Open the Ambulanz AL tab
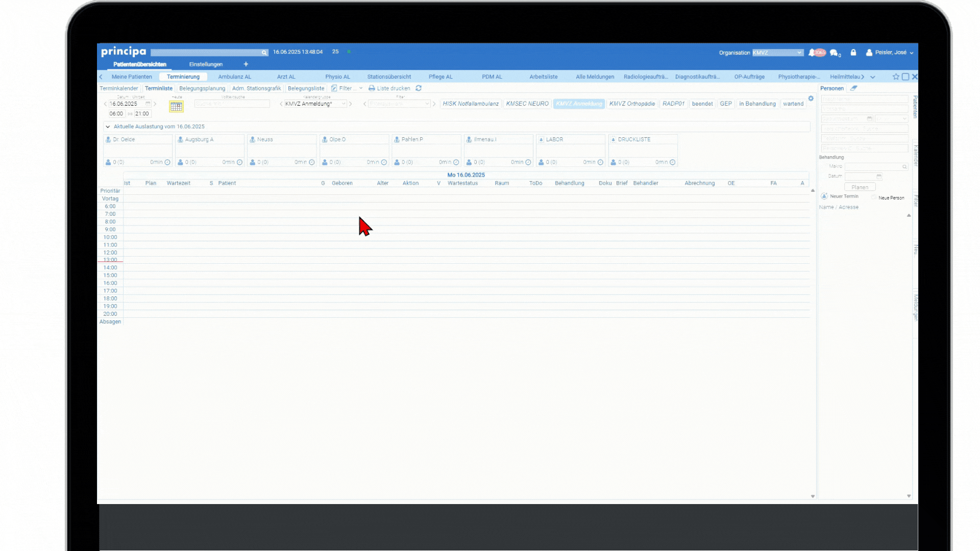The height and width of the screenshot is (551, 980). [x=234, y=77]
